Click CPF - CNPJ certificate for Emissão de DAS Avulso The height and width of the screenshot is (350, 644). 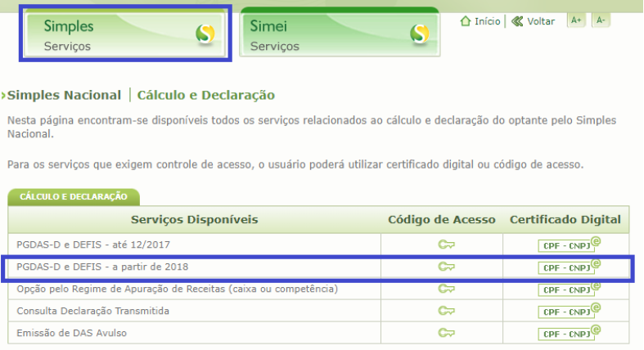click(x=569, y=334)
